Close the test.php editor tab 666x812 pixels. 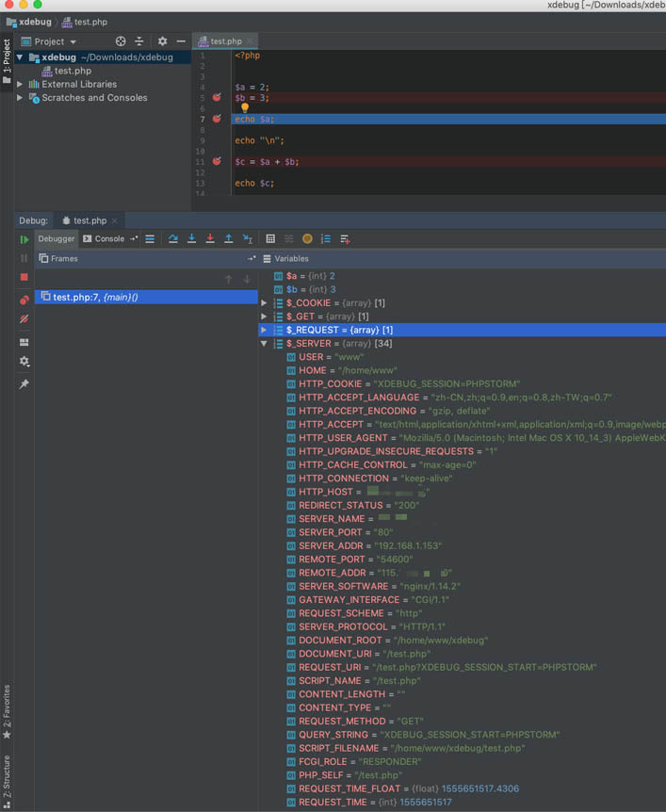[x=250, y=41]
